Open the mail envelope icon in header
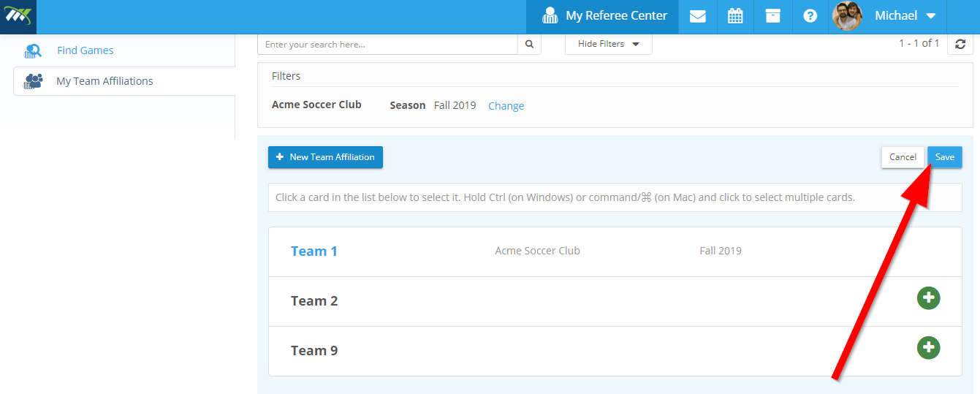The width and height of the screenshot is (980, 394). pyautogui.click(x=697, y=16)
